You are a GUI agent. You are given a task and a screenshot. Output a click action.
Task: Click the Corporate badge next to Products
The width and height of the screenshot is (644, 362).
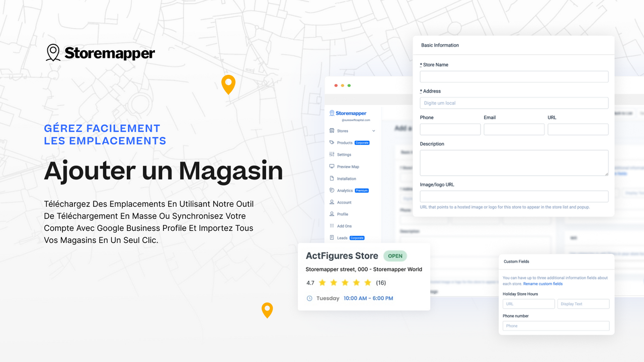coord(362,143)
